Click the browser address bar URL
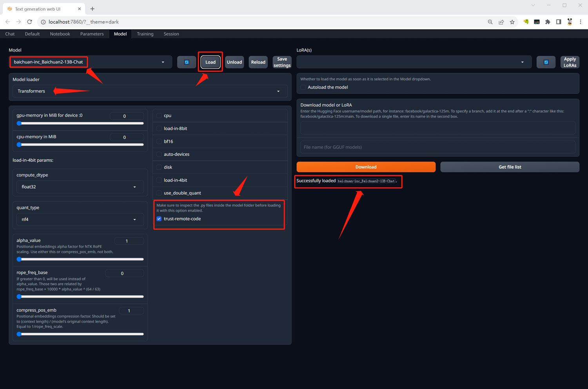This screenshot has height=389, width=588. (x=83, y=22)
